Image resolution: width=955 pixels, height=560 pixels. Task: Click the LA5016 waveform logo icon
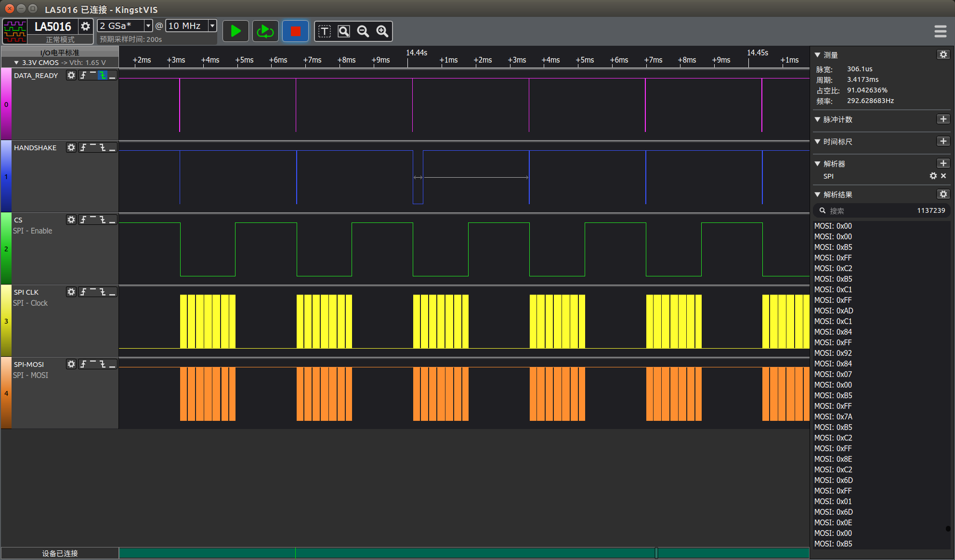15,32
